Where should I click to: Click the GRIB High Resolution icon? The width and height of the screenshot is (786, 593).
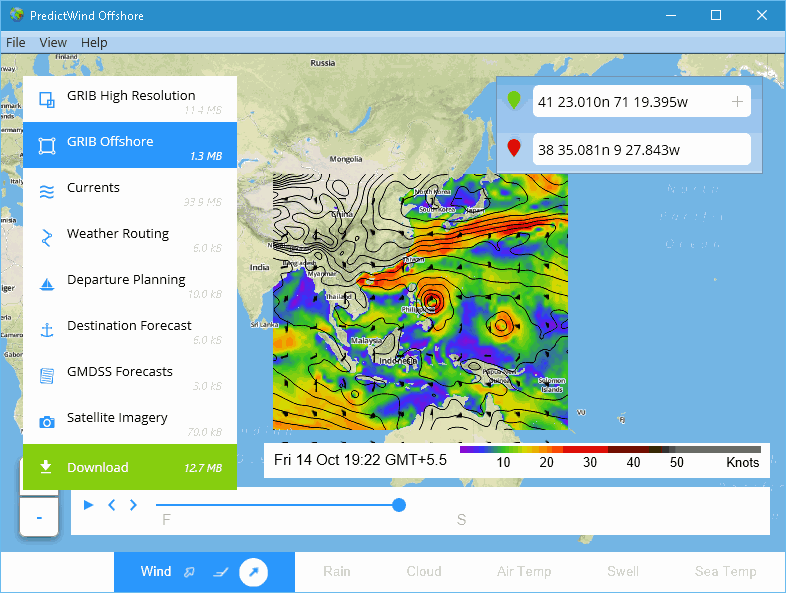[x=47, y=100]
